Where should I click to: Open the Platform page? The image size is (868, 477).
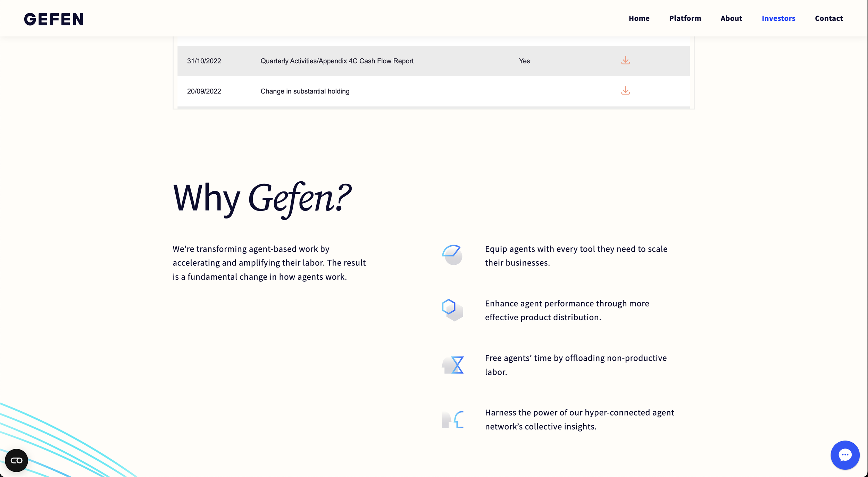(685, 18)
